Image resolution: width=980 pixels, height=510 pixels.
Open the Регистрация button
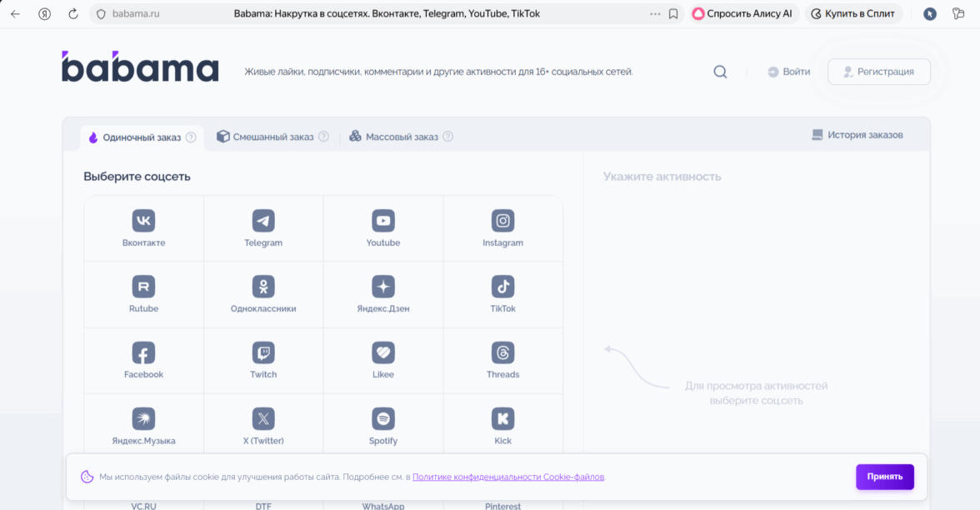(878, 72)
